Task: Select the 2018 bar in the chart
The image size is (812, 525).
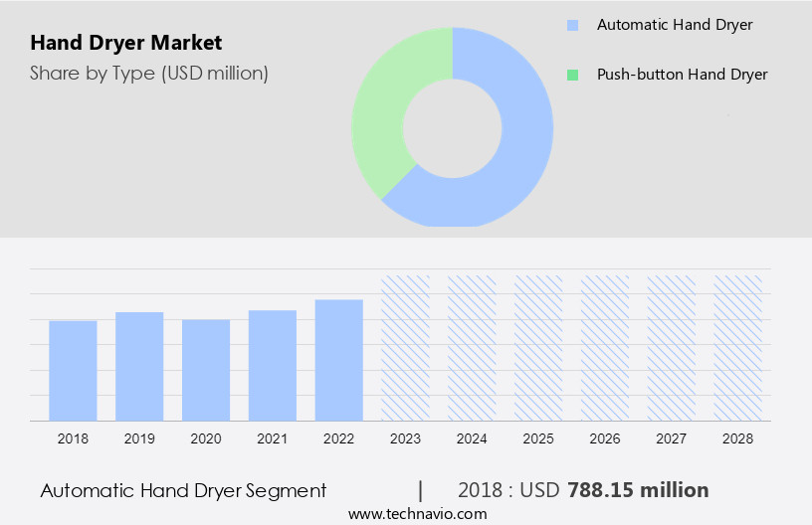Action: (x=73, y=370)
